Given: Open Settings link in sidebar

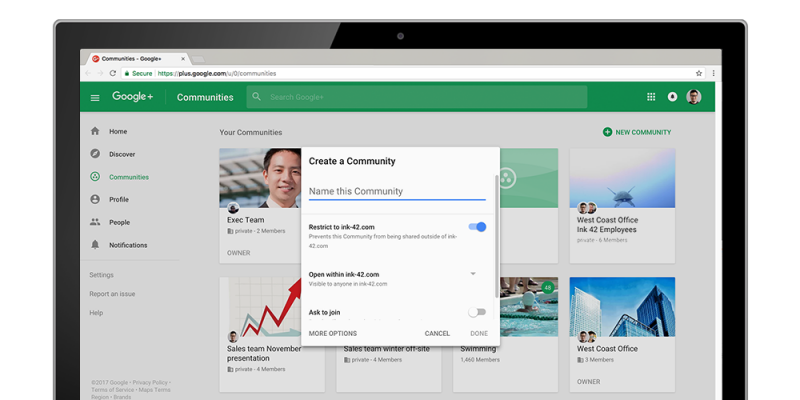Looking at the screenshot, I should point(102,275).
